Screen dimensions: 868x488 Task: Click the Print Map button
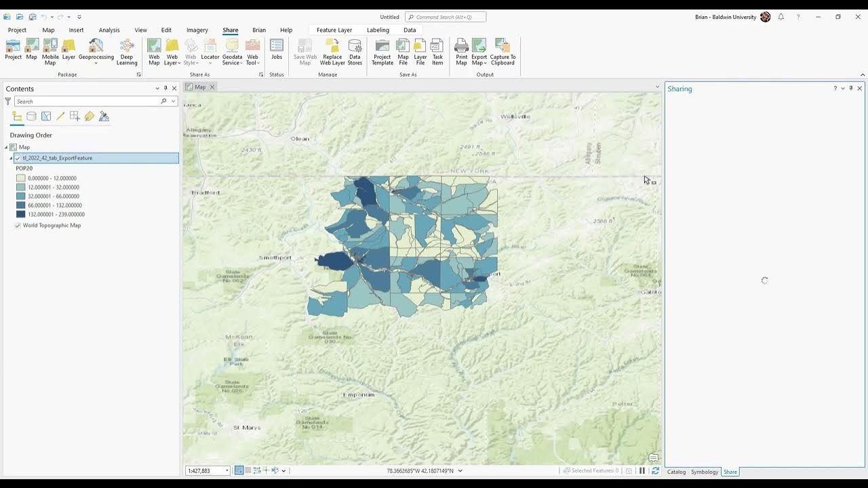[x=461, y=52]
